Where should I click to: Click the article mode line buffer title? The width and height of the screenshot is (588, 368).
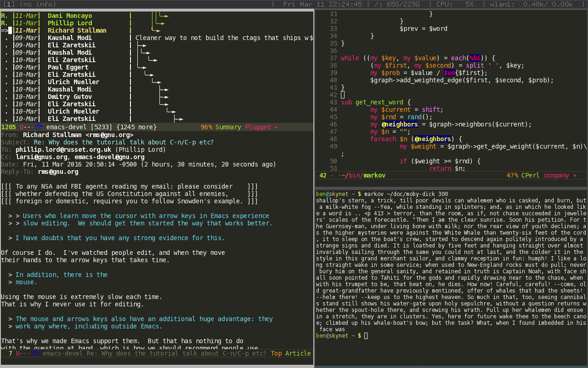[154, 353]
